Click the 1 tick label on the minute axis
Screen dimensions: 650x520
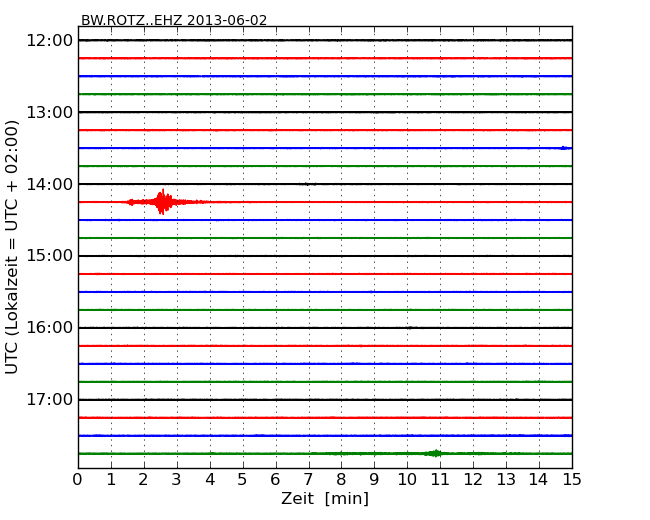111,480
